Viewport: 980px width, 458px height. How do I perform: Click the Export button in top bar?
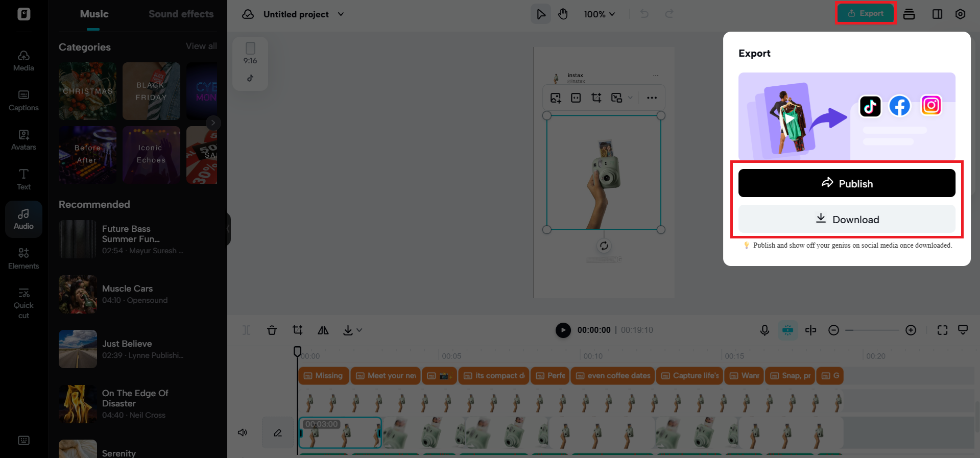pyautogui.click(x=866, y=13)
